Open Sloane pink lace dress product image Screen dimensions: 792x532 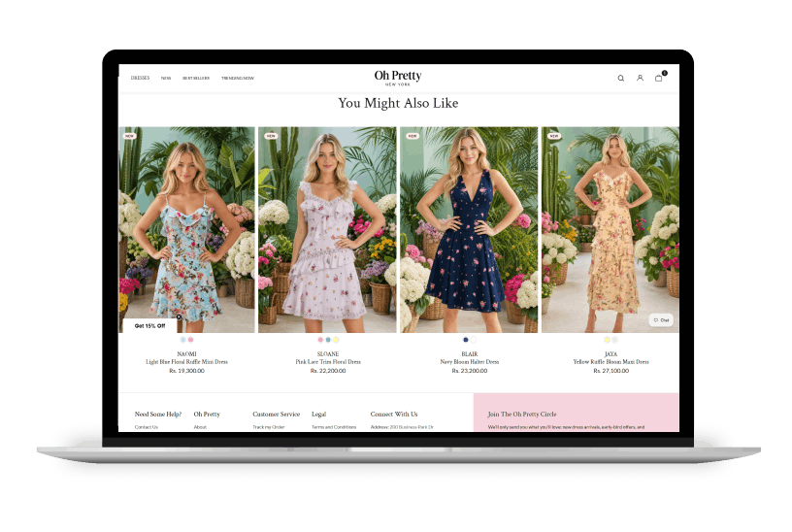[327, 230]
